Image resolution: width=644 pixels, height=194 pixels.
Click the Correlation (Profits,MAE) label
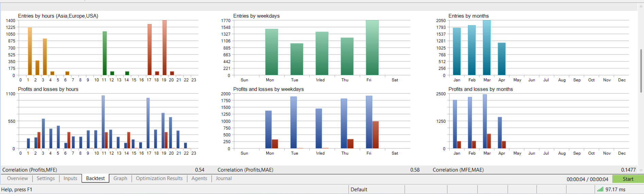245,170
